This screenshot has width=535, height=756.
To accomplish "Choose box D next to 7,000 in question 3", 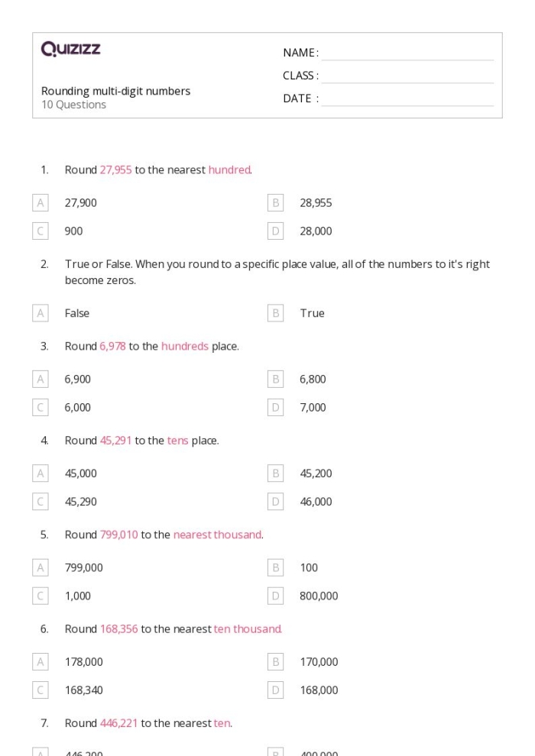I will [275, 408].
